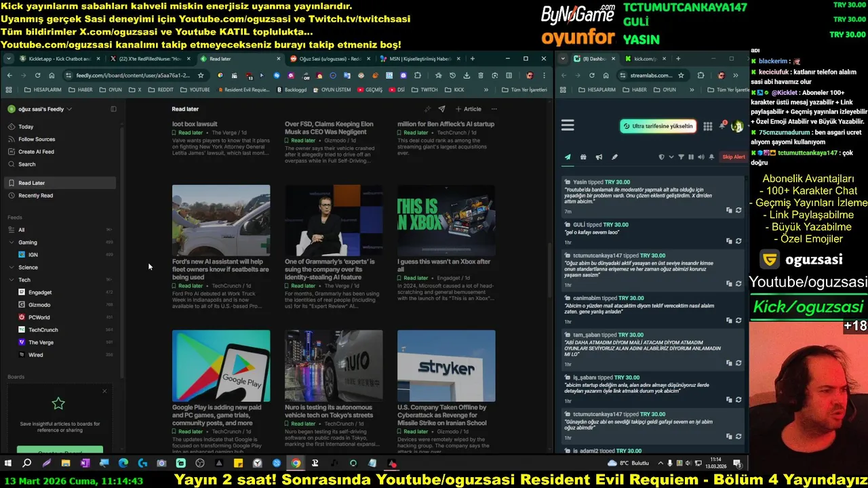Screen dimensions: 868x488
Task: Open the filter funnel icon in Streamlabs
Action: (x=682, y=157)
